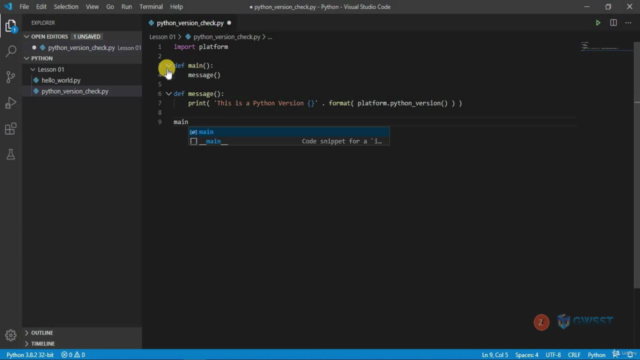Fold the def main() function

pos(169,65)
